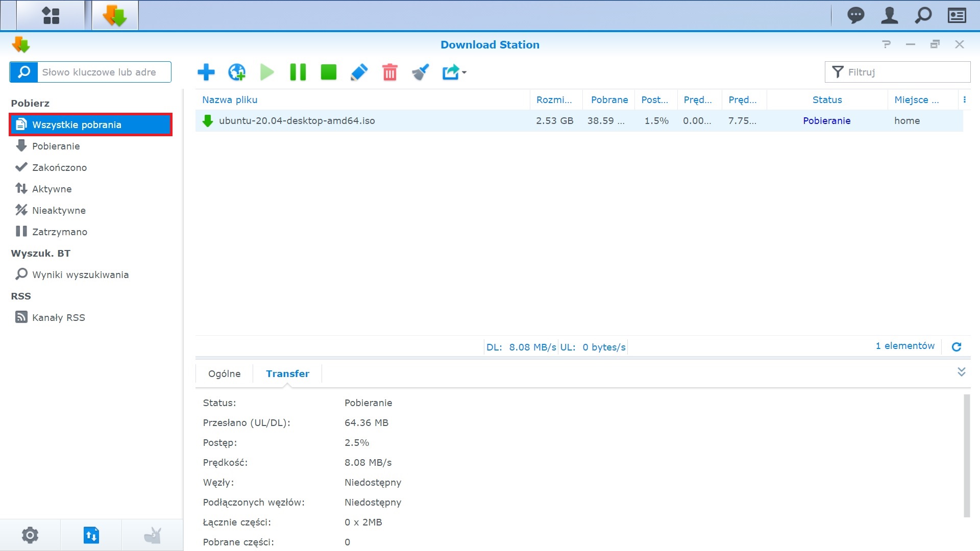Click the 1.5% progress cell

click(x=656, y=121)
